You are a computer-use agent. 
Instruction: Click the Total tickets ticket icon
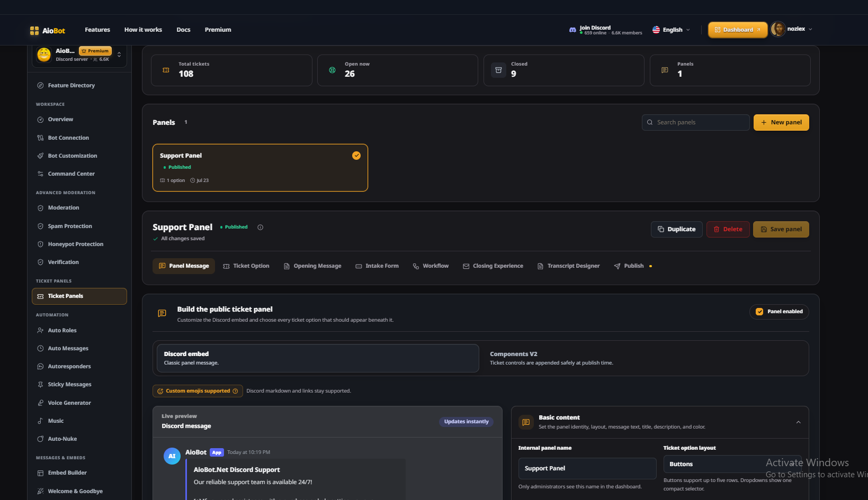coord(166,70)
